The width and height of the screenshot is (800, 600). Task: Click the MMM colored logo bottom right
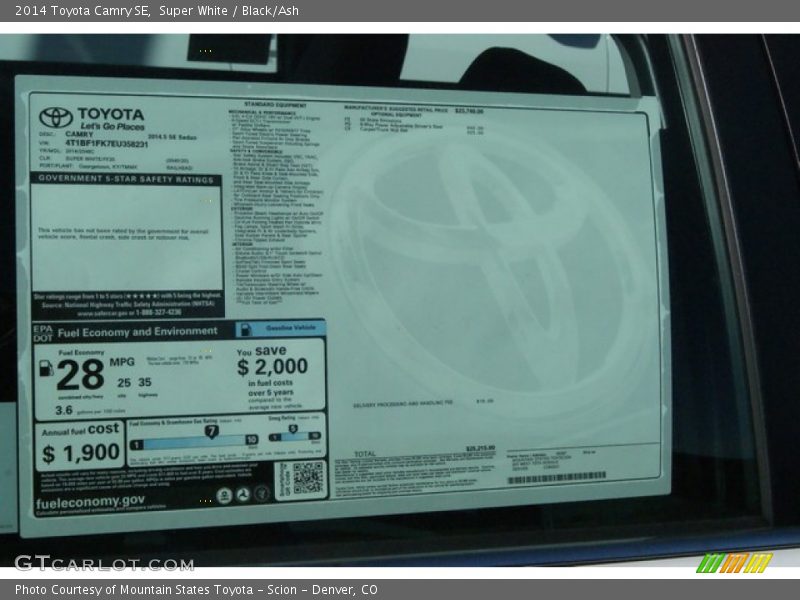(x=734, y=563)
